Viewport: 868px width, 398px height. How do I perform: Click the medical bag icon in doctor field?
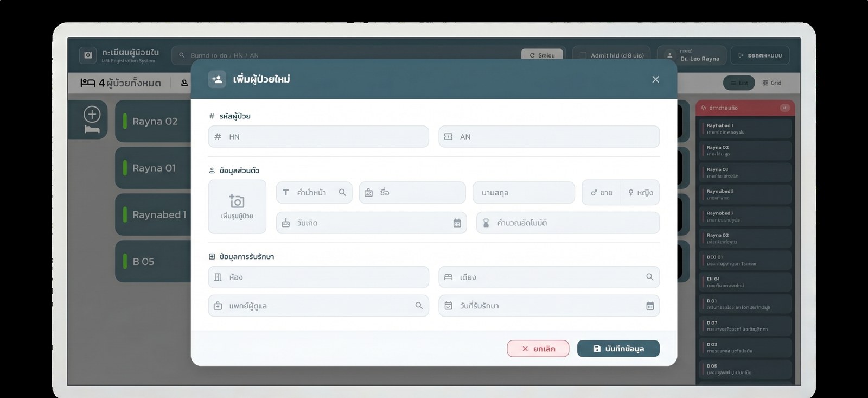[218, 306]
